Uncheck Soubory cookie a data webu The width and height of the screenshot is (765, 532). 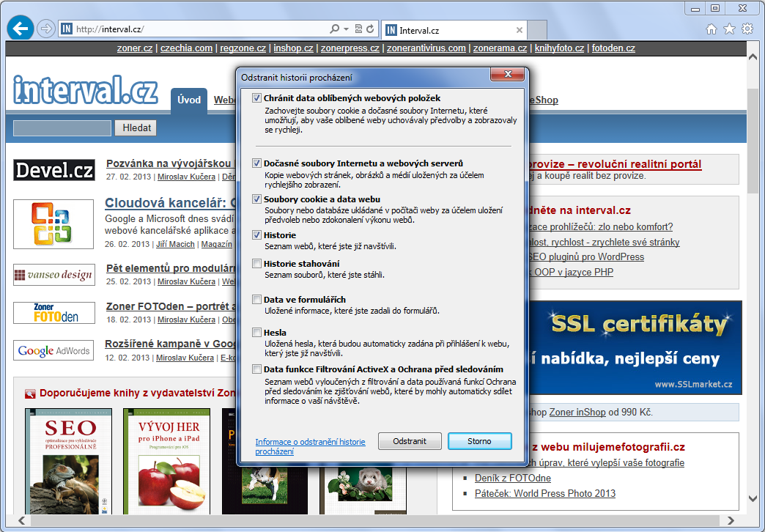(256, 199)
